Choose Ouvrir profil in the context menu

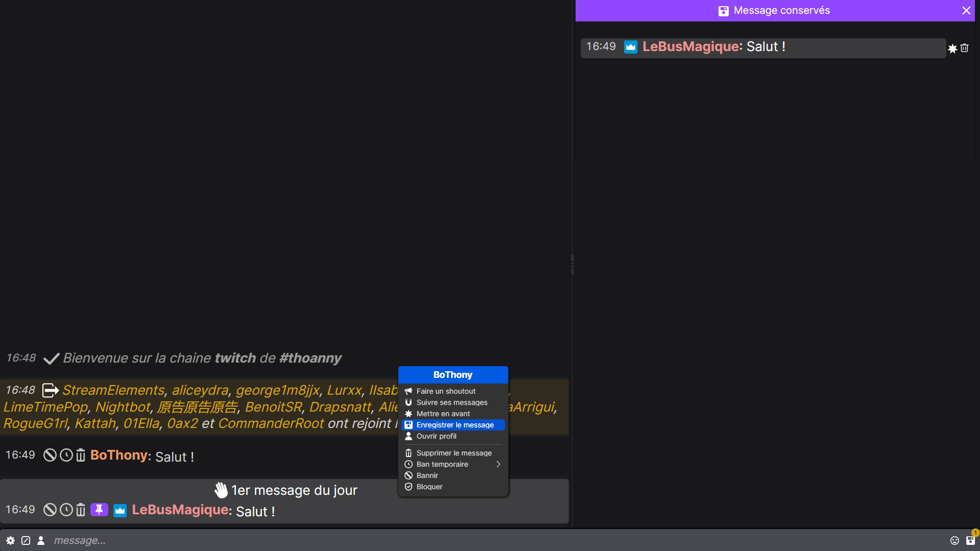[x=453, y=436]
